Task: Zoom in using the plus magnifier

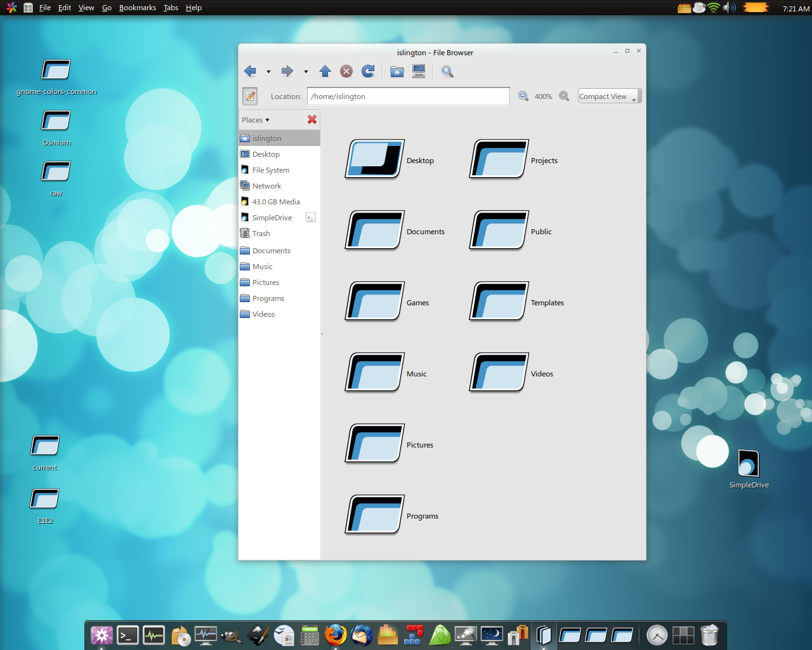Action: [x=564, y=96]
